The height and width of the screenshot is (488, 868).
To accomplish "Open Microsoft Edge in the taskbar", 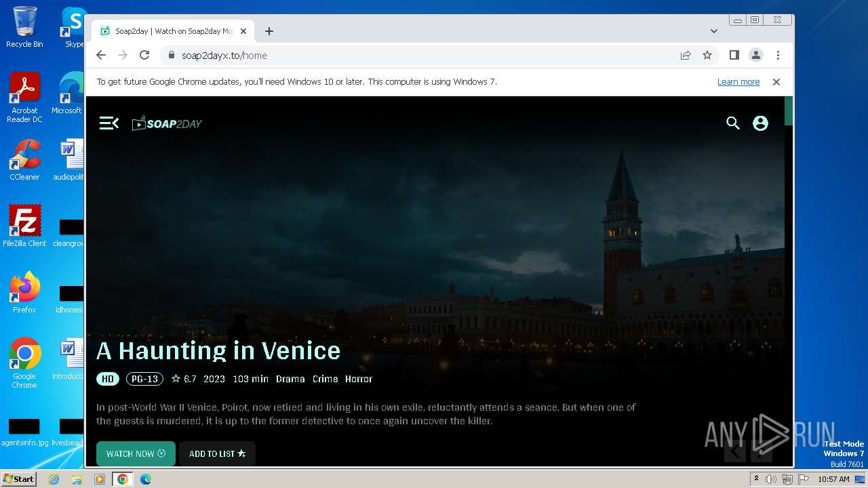I will (146, 479).
